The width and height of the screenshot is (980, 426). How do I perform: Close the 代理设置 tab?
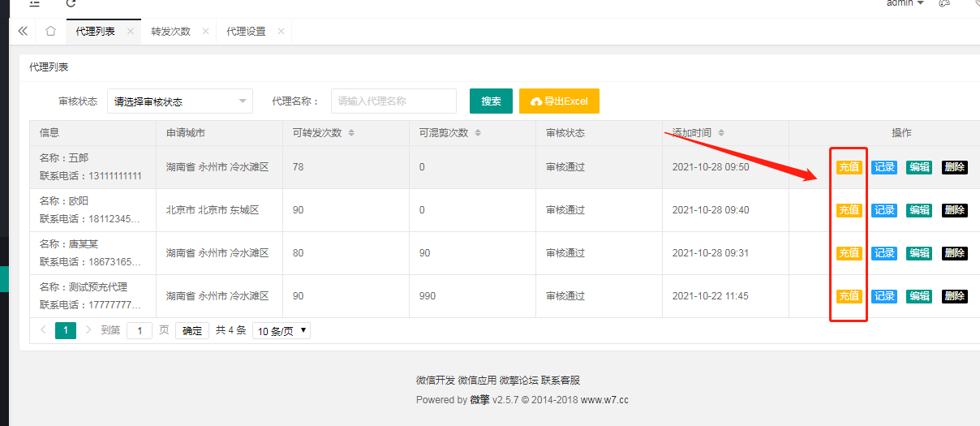(x=281, y=32)
